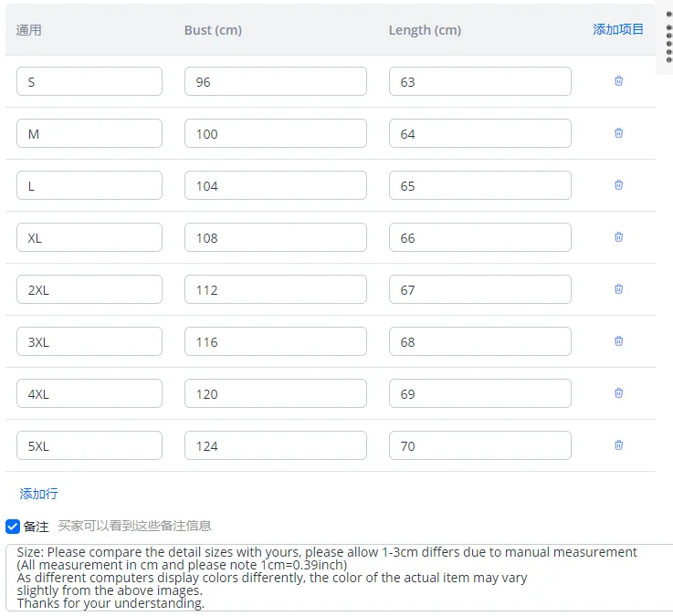
Task: Edit the 3XL size name field
Action: (x=89, y=341)
